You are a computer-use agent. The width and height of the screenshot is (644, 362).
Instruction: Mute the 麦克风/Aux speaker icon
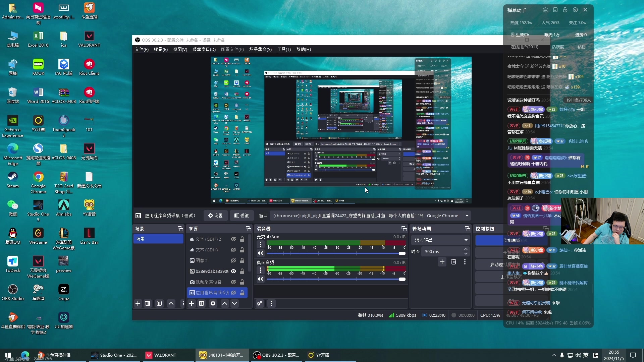(x=261, y=253)
